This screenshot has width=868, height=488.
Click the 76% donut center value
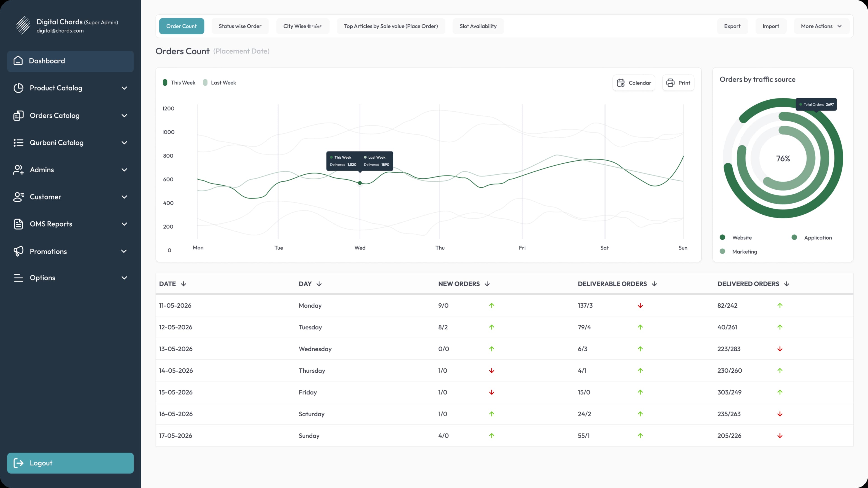pyautogui.click(x=783, y=158)
